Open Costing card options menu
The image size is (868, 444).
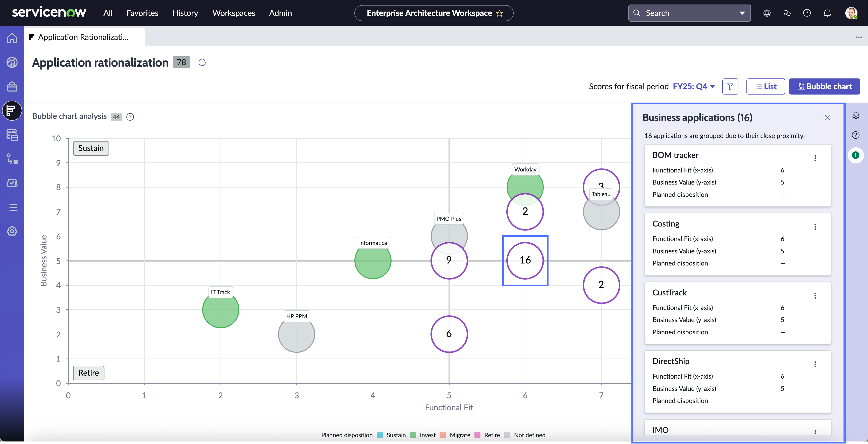point(815,227)
